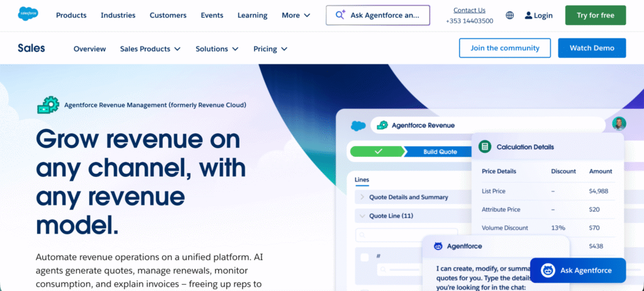Click the green checkmark progress step
This screenshot has width=644, height=291.
pos(378,151)
